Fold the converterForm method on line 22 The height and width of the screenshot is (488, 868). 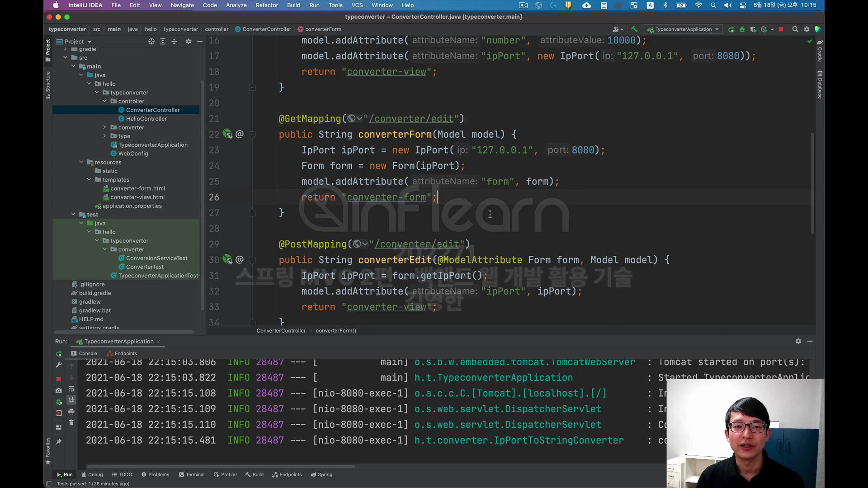click(x=252, y=134)
